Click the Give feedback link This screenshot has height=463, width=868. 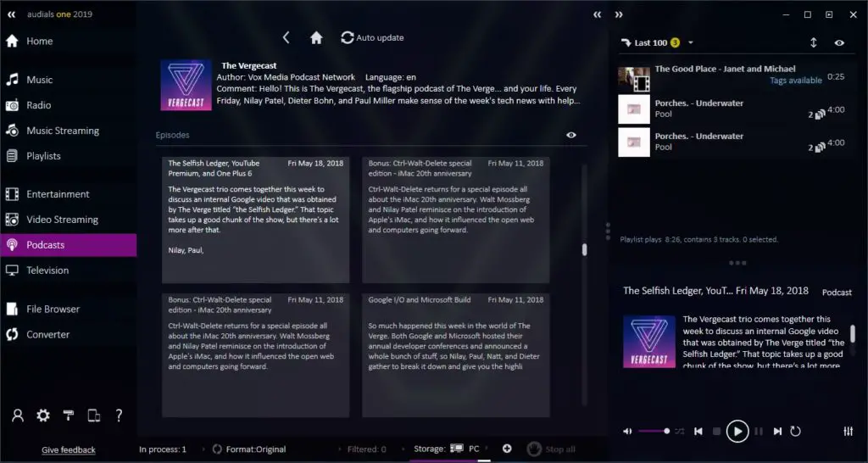(x=69, y=449)
